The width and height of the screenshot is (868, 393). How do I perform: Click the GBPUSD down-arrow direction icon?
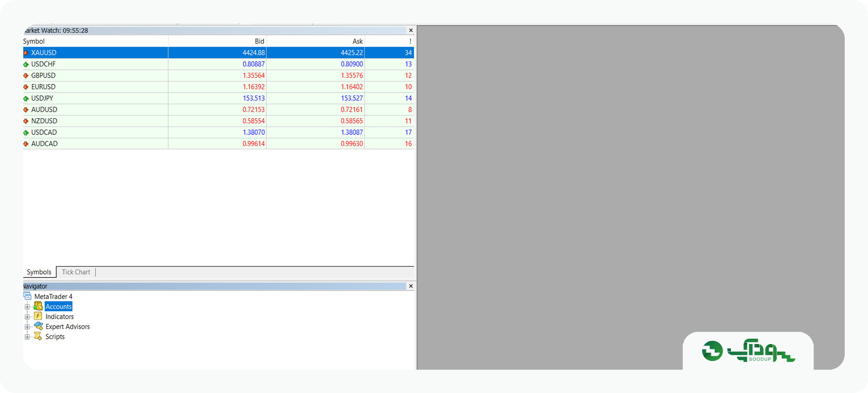tap(26, 76)
